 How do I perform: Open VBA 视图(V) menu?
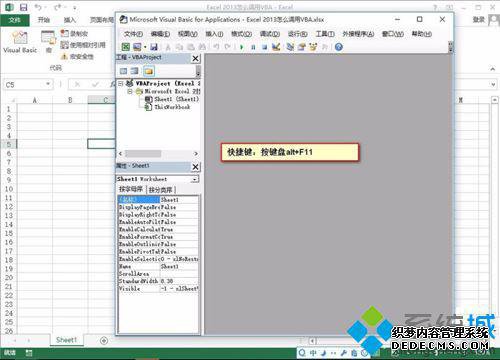point(188,34)
